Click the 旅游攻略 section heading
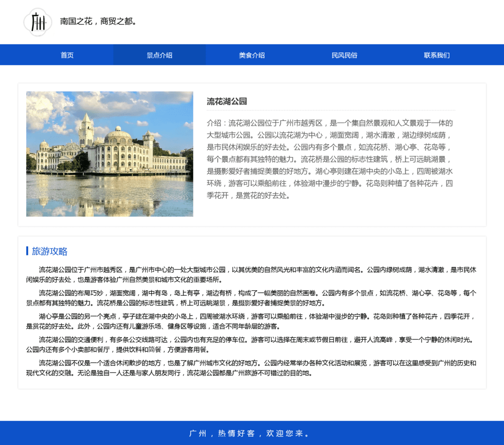This screenshot has height=445, width=504. point(49,251)
